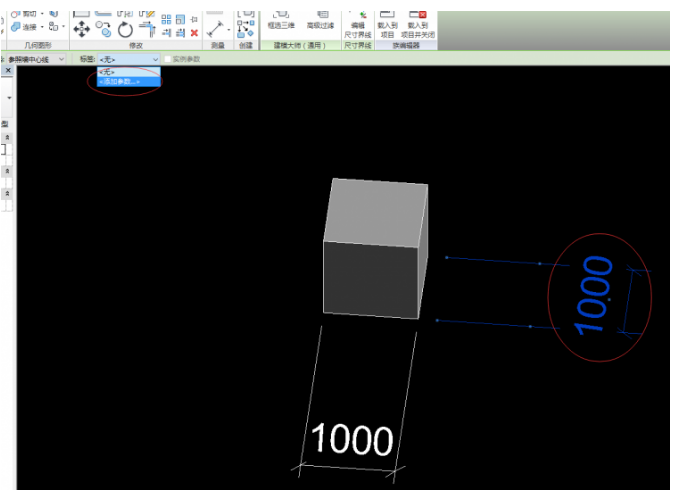The image size is (692, 500).
Task: Close the left side panel with X
Action: pos(8,71)
